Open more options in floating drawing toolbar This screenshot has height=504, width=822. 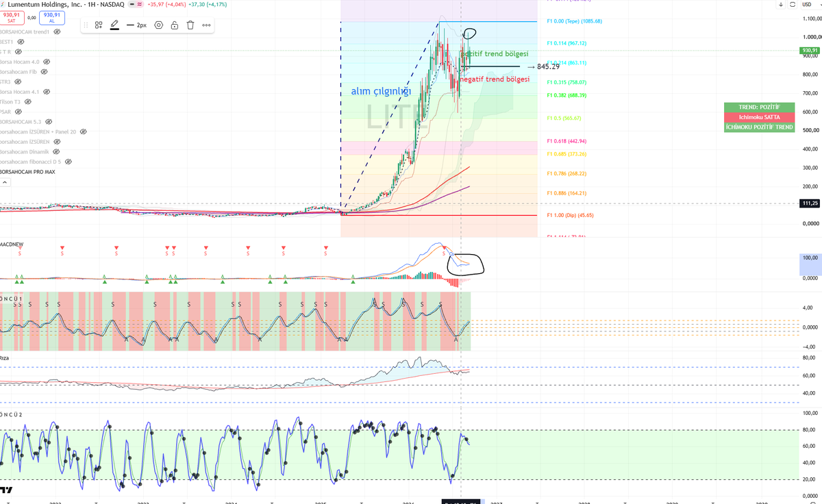(x=206, y=25)
